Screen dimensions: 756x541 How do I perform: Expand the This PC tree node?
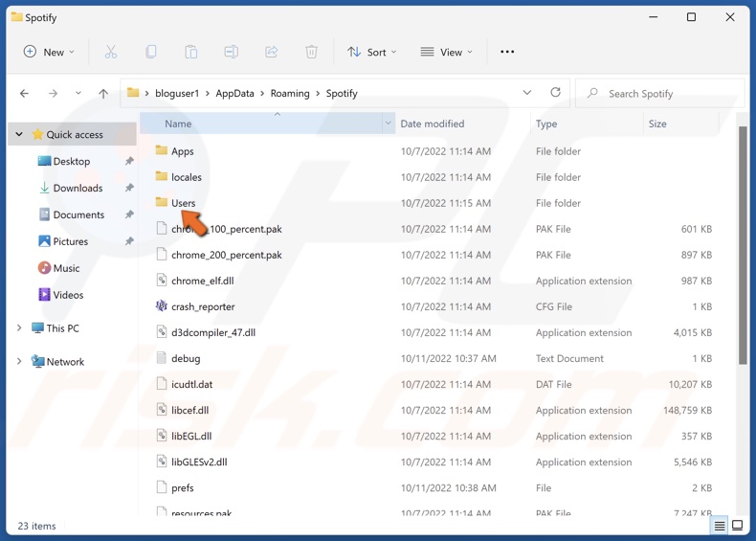coord(19,327)
